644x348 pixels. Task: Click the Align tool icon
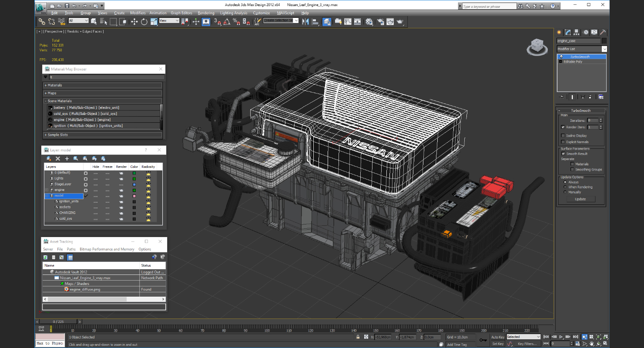click(x=315, y=21)
